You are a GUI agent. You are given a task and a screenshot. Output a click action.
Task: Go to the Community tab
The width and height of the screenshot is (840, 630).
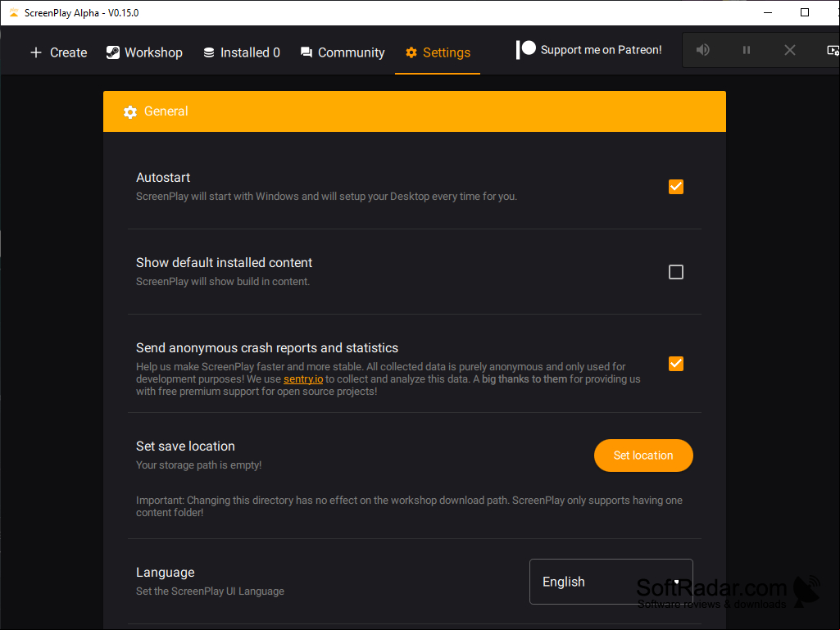click(343, 52)
